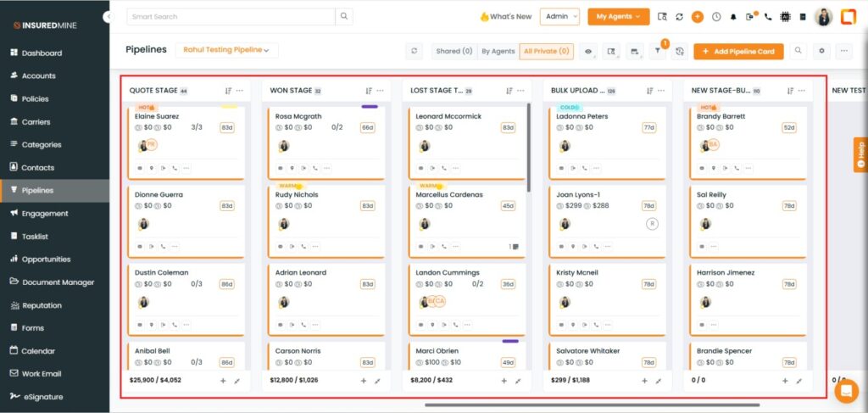Click the Add Pipeline Card button
The height and width of the screenshot is (413, 868).
click(x=738, y=52)
